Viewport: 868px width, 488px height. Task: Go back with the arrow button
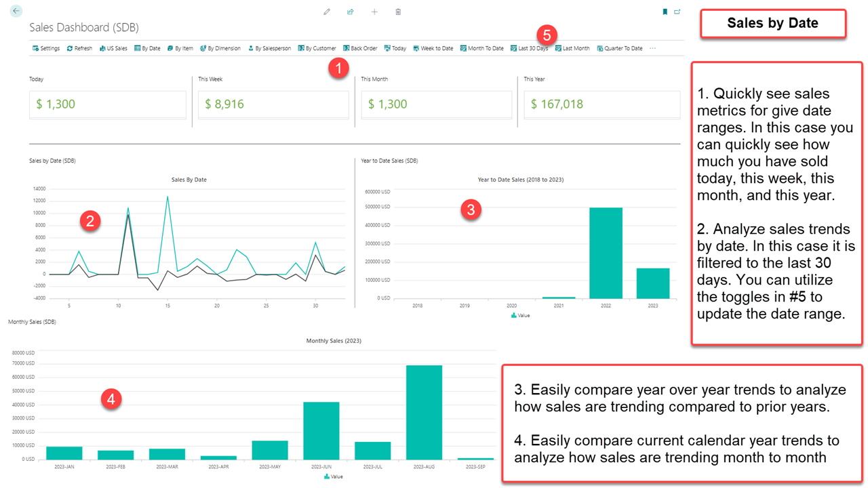(x=16, y=11)
